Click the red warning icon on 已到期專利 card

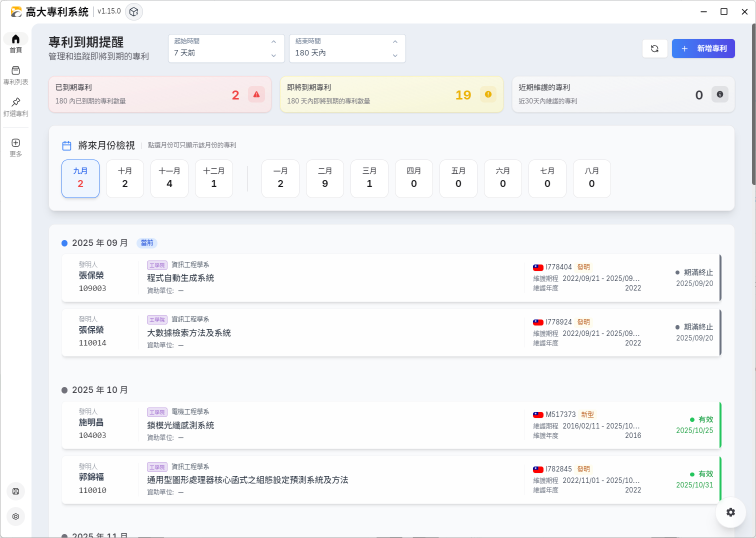(256, 94)
